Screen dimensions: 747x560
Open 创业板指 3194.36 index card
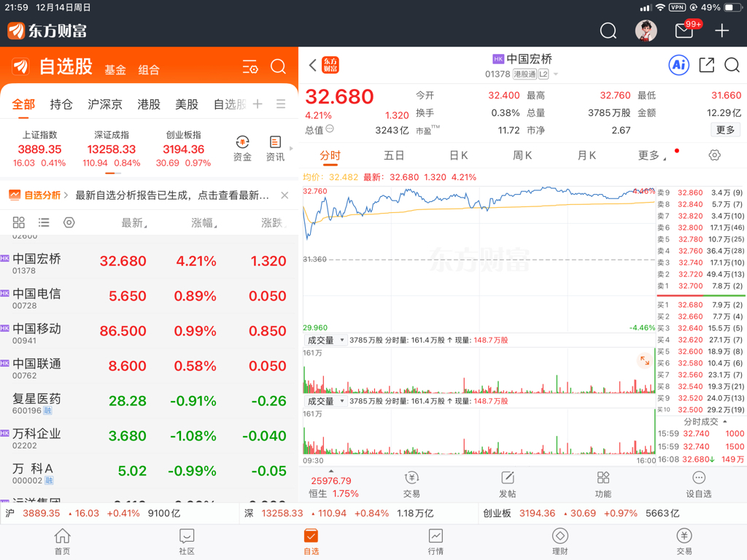coord(183,149)
